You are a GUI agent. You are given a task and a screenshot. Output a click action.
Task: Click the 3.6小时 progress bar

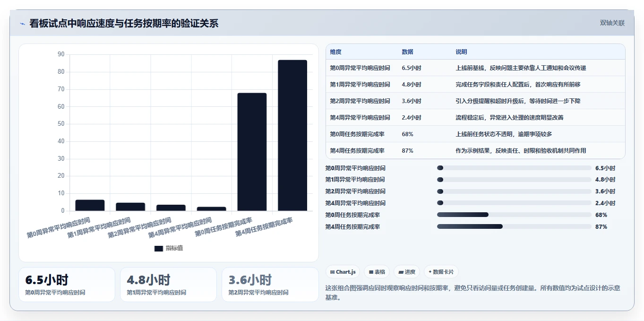tap(514, 191)
